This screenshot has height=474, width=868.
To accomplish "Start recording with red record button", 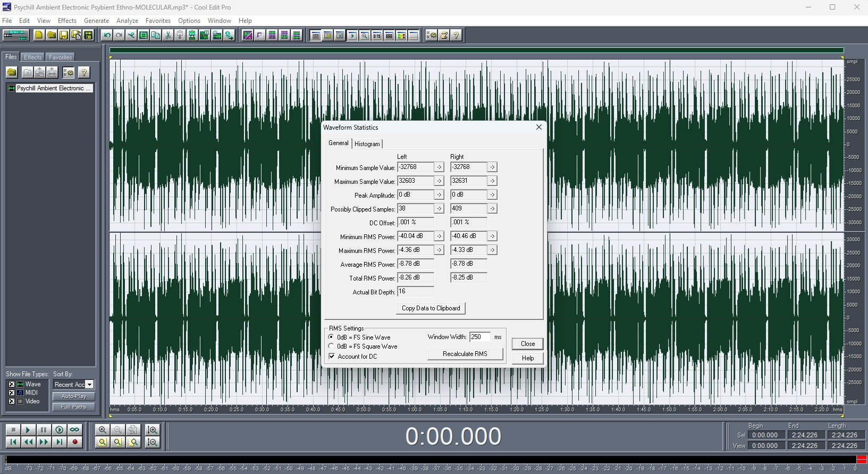I will click(74, 442).
